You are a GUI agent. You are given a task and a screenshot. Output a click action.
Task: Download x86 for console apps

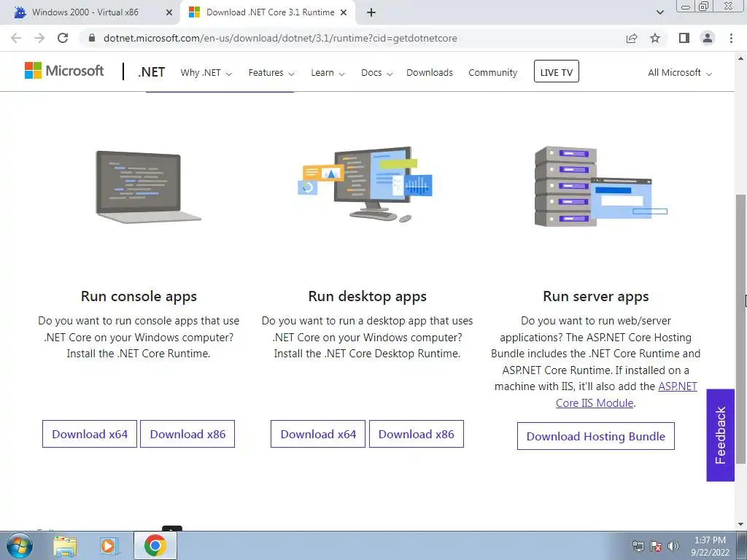tap(187, 434)
